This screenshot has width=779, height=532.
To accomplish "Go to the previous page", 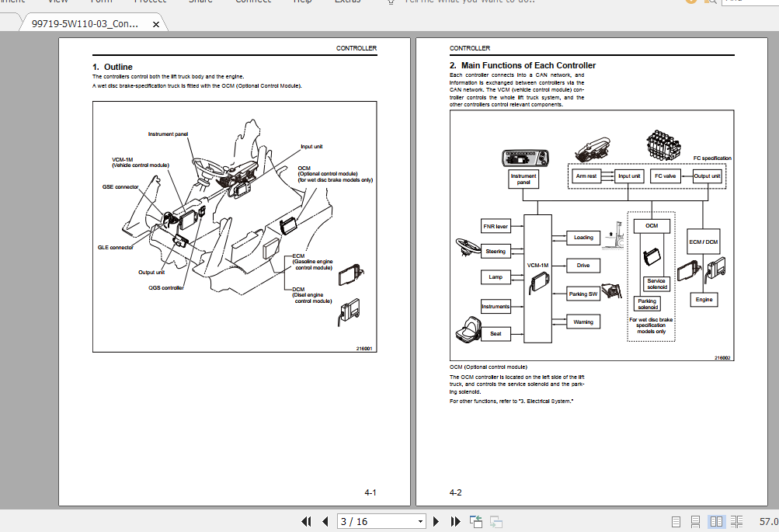I will 325,521.
